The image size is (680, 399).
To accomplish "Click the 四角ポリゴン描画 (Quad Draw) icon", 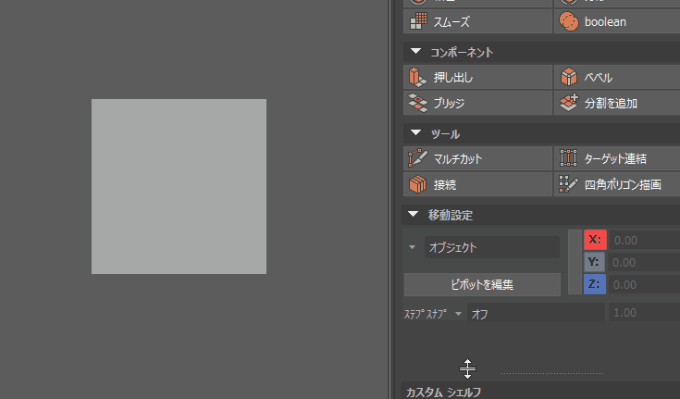I will point(568,184).
